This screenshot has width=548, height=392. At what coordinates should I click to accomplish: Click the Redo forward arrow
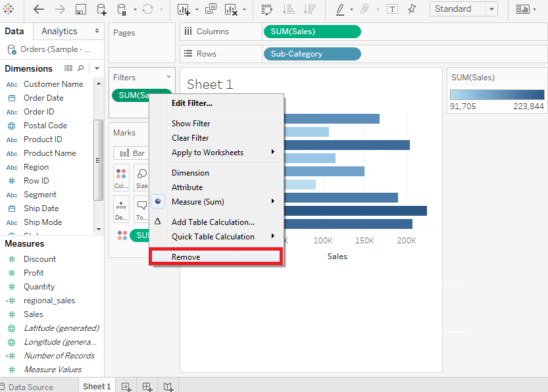coord(60,9)
